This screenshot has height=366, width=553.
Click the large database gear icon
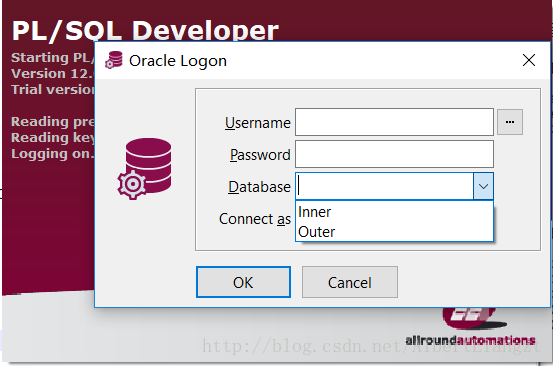point(145,169)
